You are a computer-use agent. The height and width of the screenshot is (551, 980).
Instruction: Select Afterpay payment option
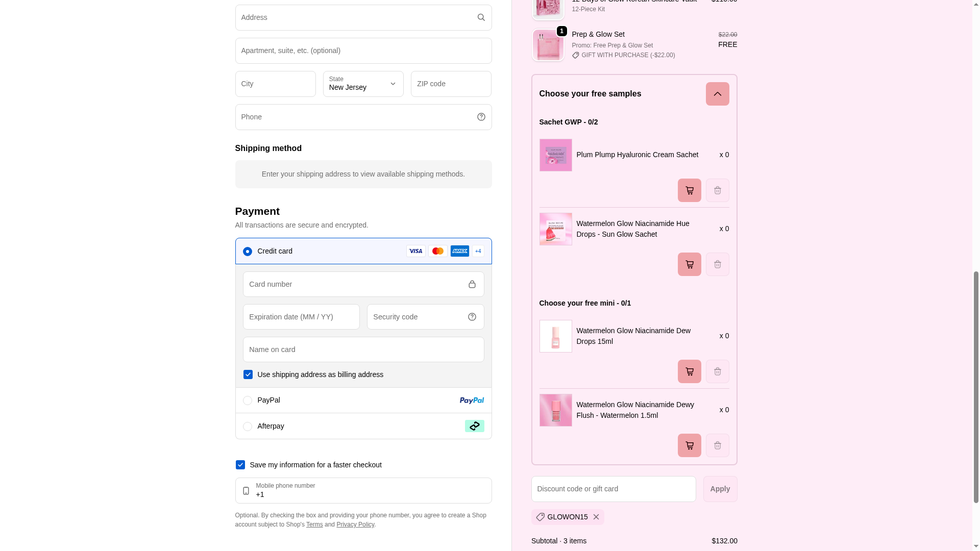[248, 427]
